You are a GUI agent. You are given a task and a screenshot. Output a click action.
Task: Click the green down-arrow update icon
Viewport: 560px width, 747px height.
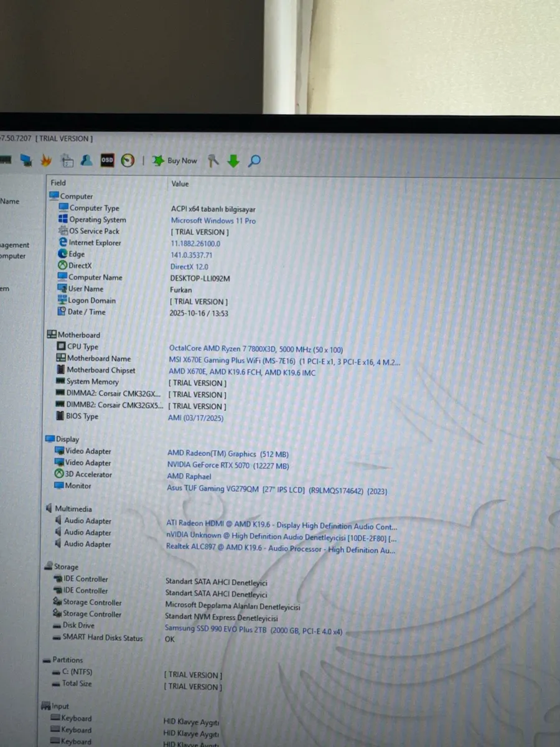pyautogui.click(x=233, y=161)
